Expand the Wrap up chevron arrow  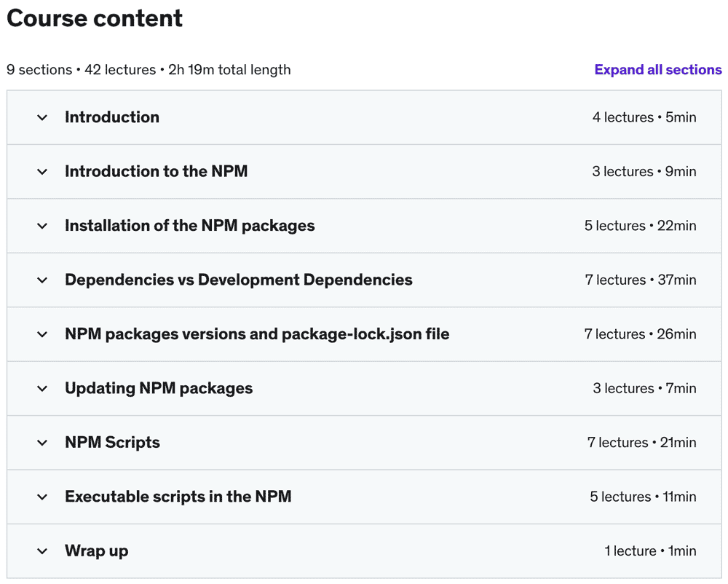[x=42, y=551]
